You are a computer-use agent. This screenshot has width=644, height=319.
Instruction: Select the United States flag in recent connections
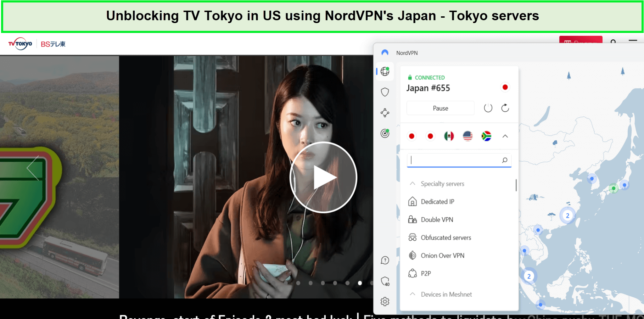(468, 136)
